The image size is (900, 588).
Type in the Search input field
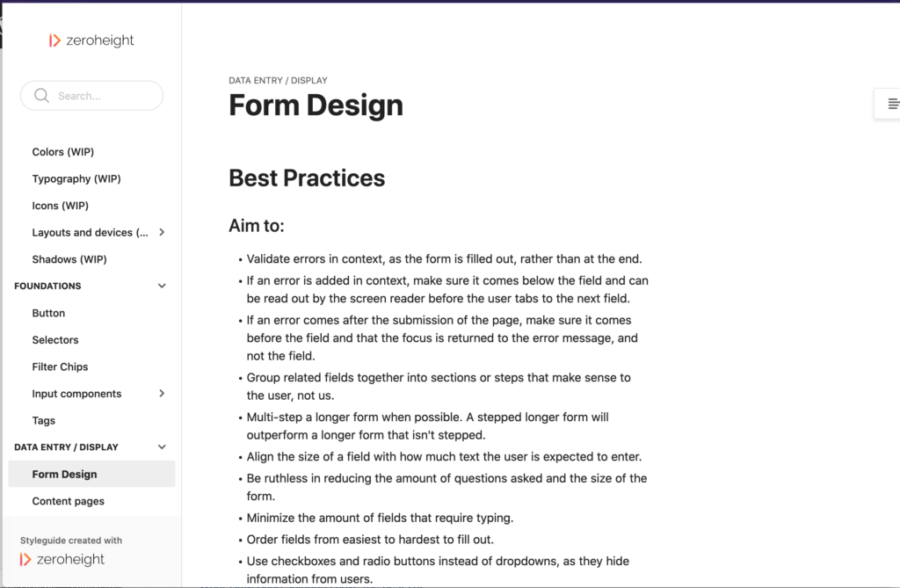pos(101,96)
